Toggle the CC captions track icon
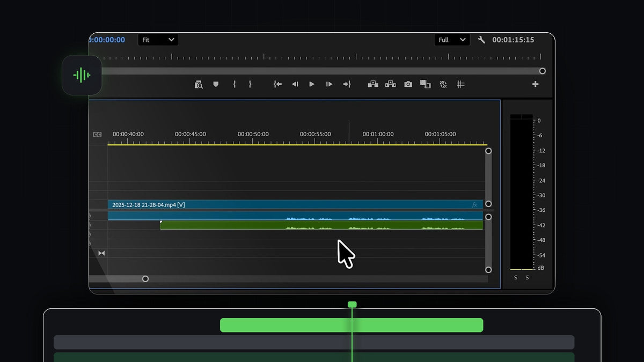The width and height of the screenshot is (644, 362). tap(97, 135)
